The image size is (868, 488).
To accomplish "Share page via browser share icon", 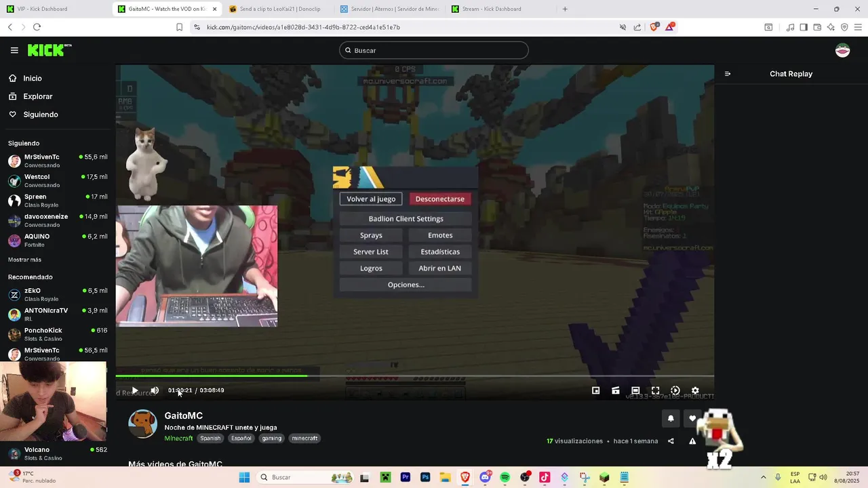I will pyautogui.click(x=637, y=27).
